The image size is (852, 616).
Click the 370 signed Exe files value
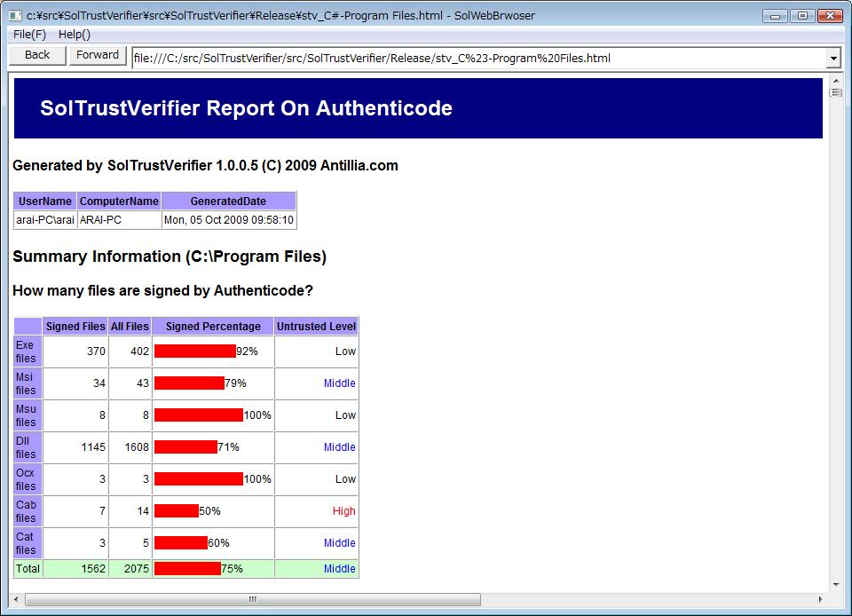click(x=96, y=351)
